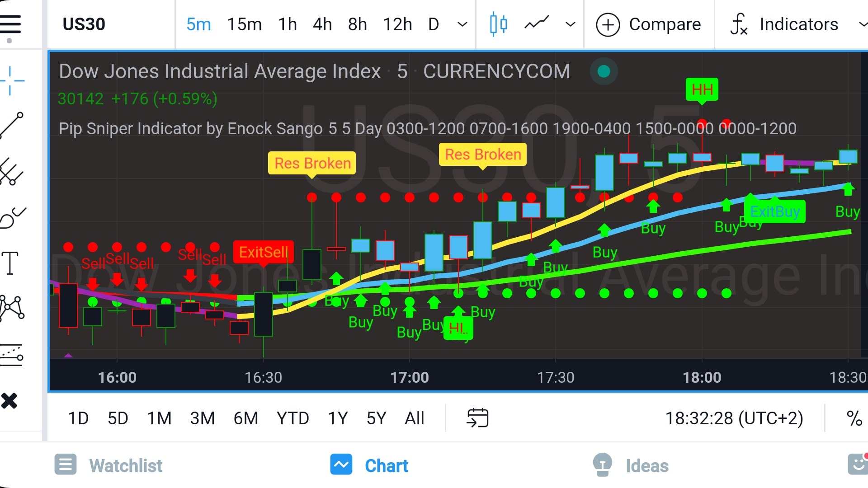Expand the more timeframes dropdown

point(462,24)
